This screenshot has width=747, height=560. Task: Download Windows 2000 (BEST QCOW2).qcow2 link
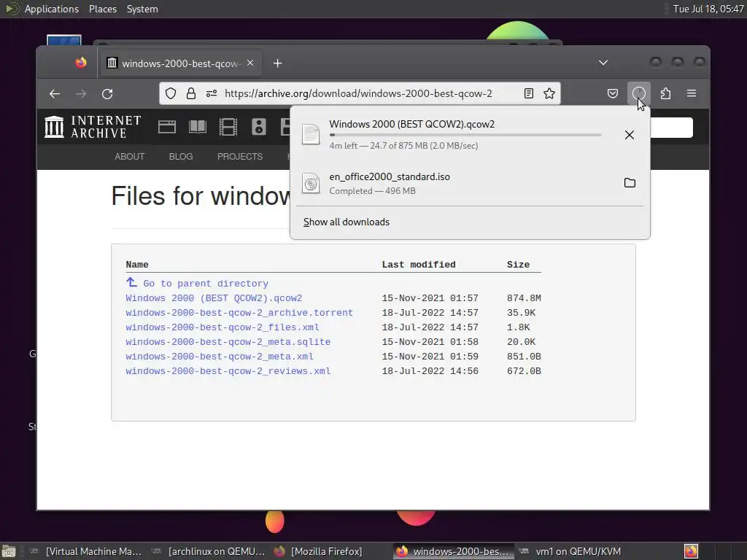pyautogui.click(x=214, y=298)
